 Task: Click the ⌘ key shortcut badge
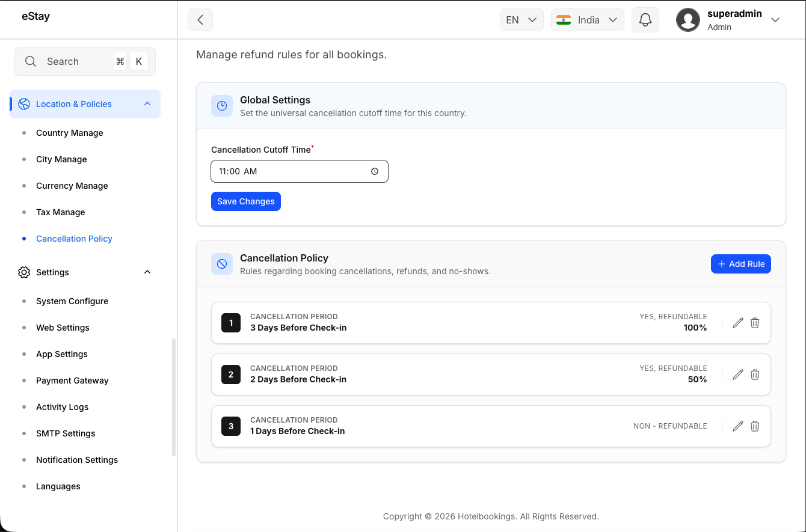(x=120, y=61)
